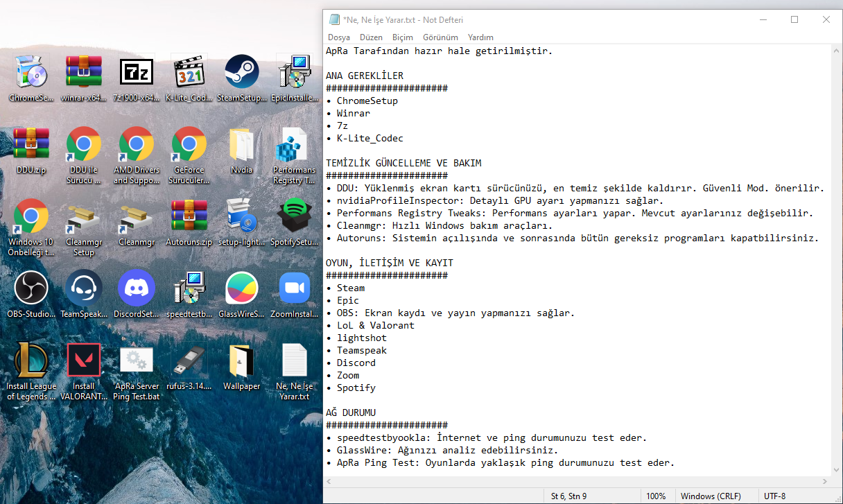Click the OBS-Studio installer icon
Viewport: 843px width, 504px height.
[x=31, y=289]
